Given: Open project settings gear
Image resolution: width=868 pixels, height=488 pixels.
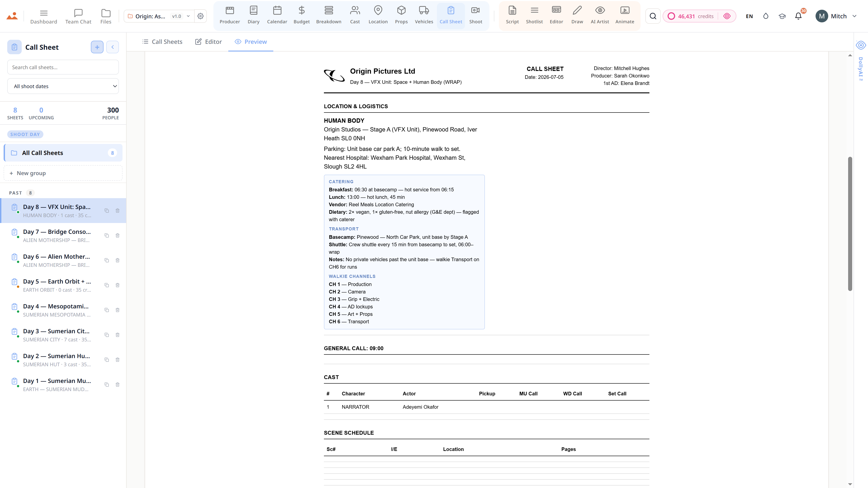Looking at the screenshot, I should coord(200,16).
